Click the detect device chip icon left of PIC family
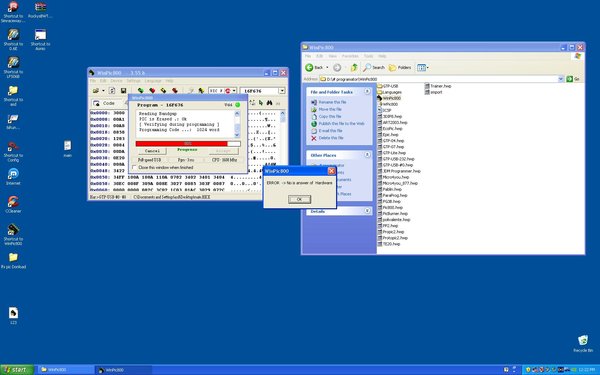The width and height of the screenshot is (600, 375). click(x=201, y=91)
